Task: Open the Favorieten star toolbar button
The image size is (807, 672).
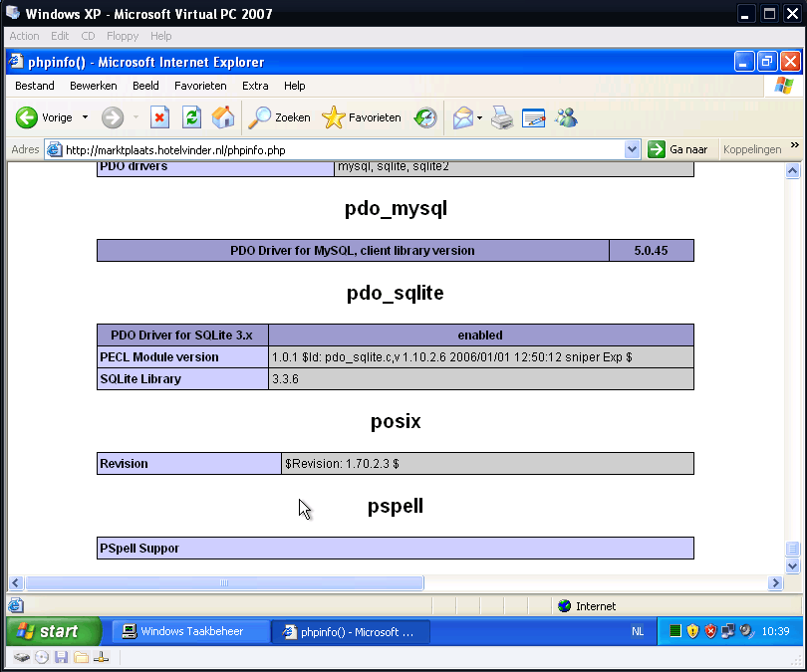Action: pos(362,117)
